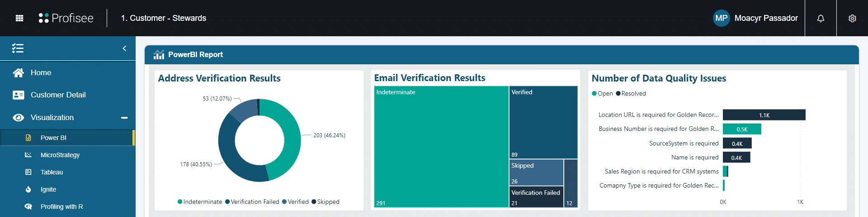Screen dimensions: 868x217
Task: Click the Home house icon
Action: click(19, 72)
